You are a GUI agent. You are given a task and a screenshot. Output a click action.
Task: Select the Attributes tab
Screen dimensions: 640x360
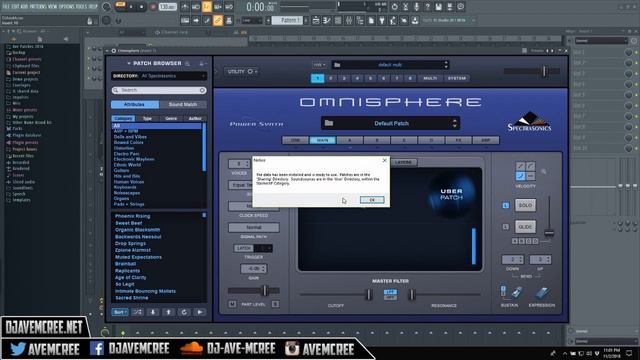135,104
